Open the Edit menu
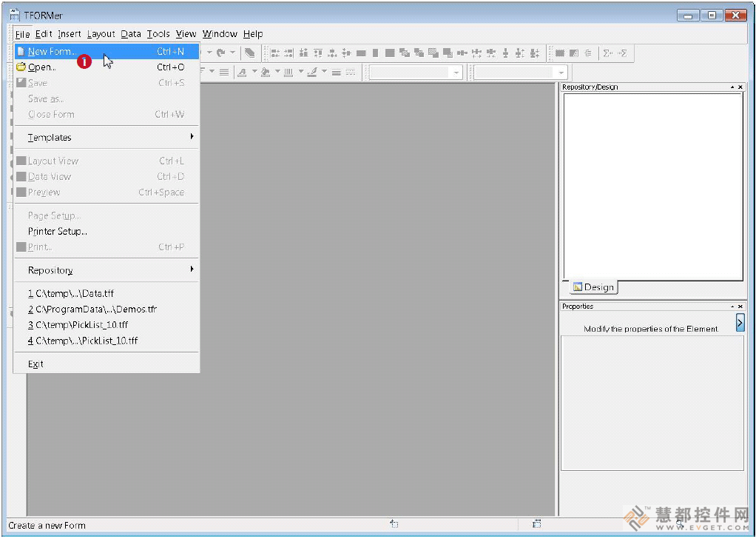The image size is (756, 539). [x=44, y=34]
